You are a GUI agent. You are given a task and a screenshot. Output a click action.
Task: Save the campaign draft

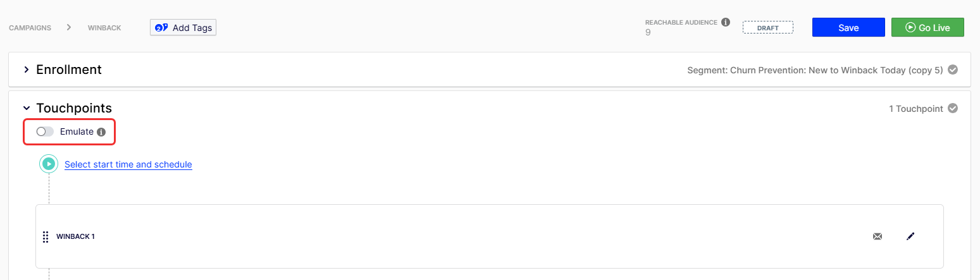tap(848, 28)
